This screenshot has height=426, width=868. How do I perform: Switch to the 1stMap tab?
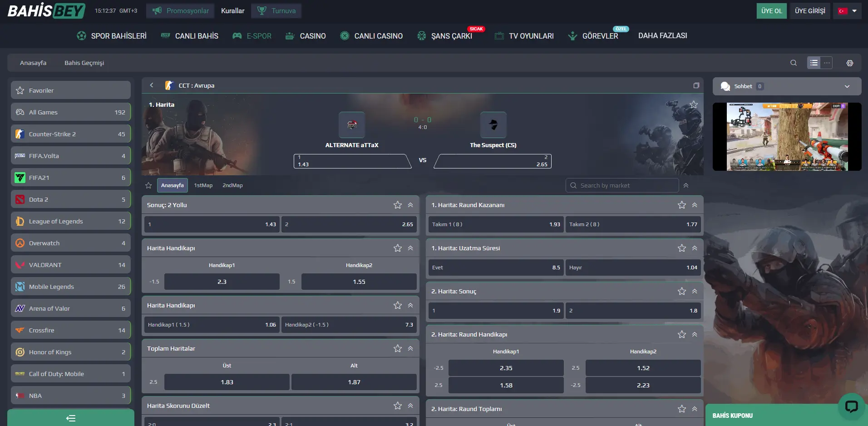(x=203, y=185)
